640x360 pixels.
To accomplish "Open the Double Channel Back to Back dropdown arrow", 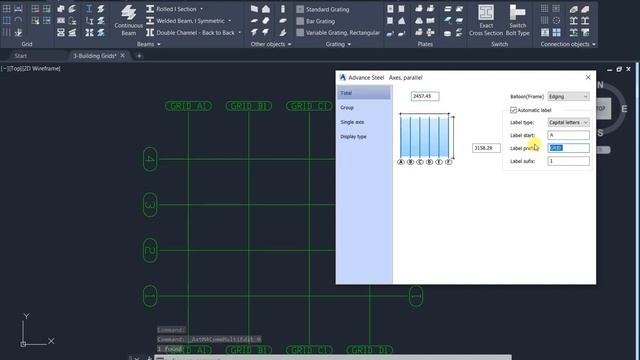I will (x=240, y=33).
